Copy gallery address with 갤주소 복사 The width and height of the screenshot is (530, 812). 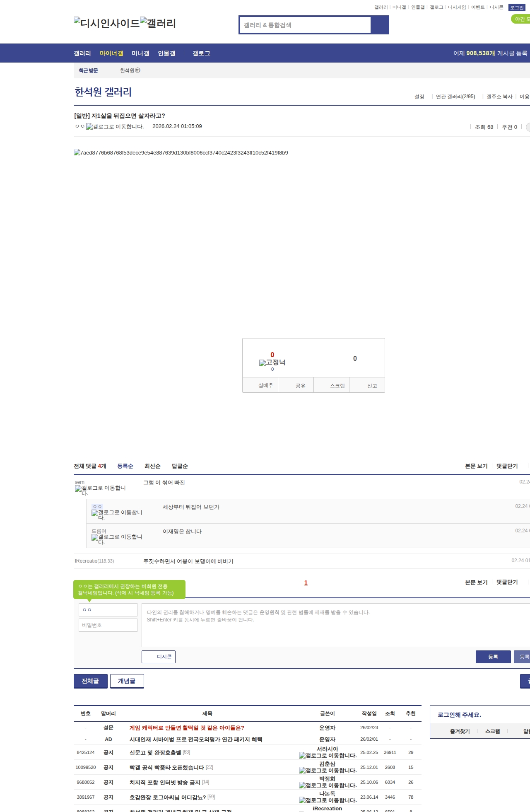pyautogui.click(x=499, y=97)
